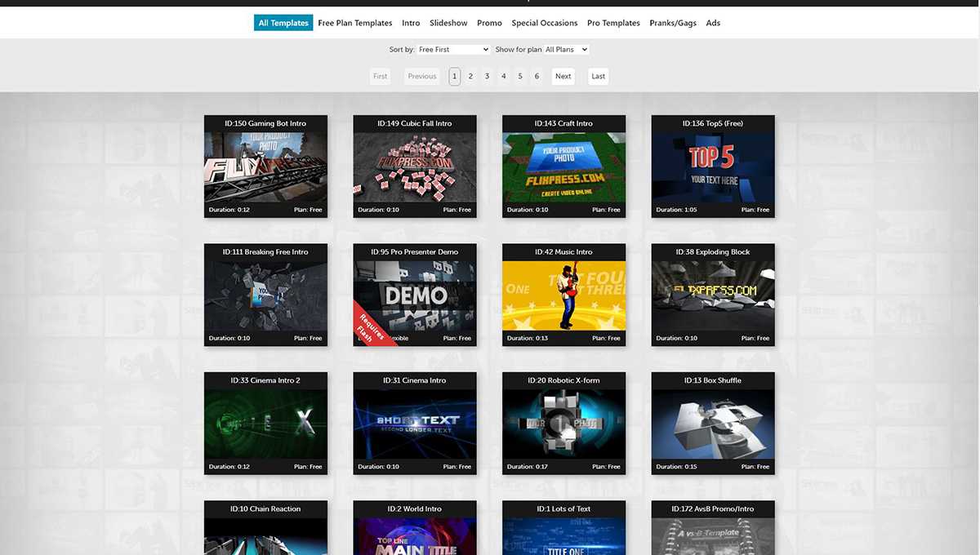The image size is (980, 555).
Task: Open the Show for plan dropdown
Action: (566, 50)
